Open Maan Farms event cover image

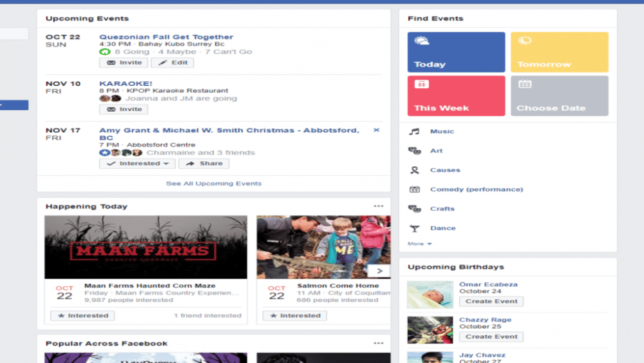(x=146, y=247)
